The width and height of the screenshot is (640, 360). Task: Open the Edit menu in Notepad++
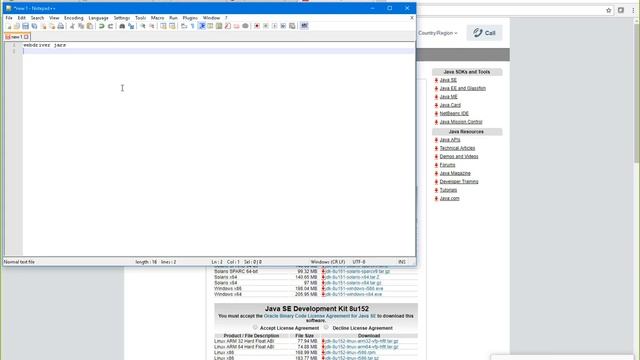point(22,18)
